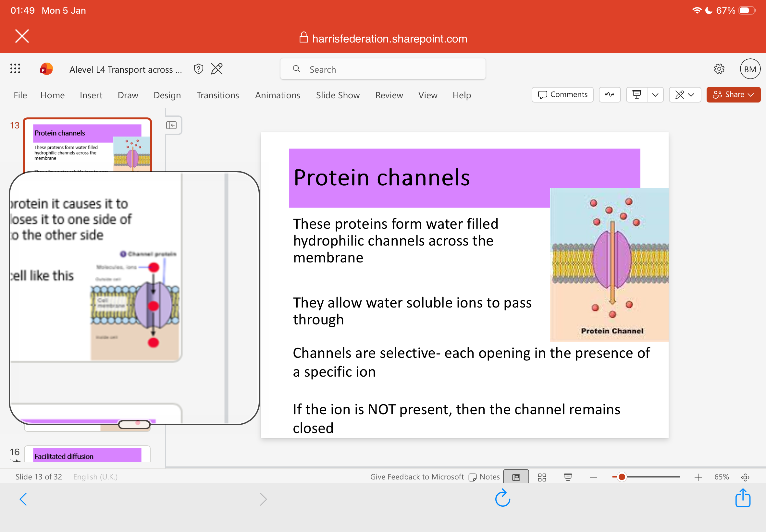
Task: Open PowerPoint settings gear
Action: click(x=719, y=69)
